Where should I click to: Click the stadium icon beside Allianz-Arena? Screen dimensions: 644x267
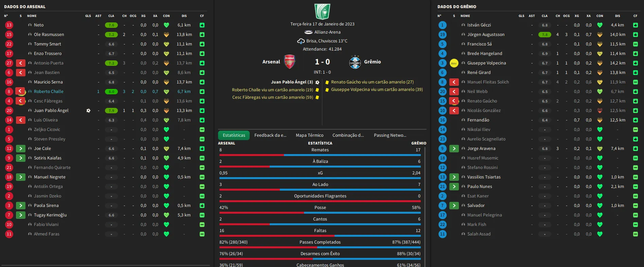(308, 32)
